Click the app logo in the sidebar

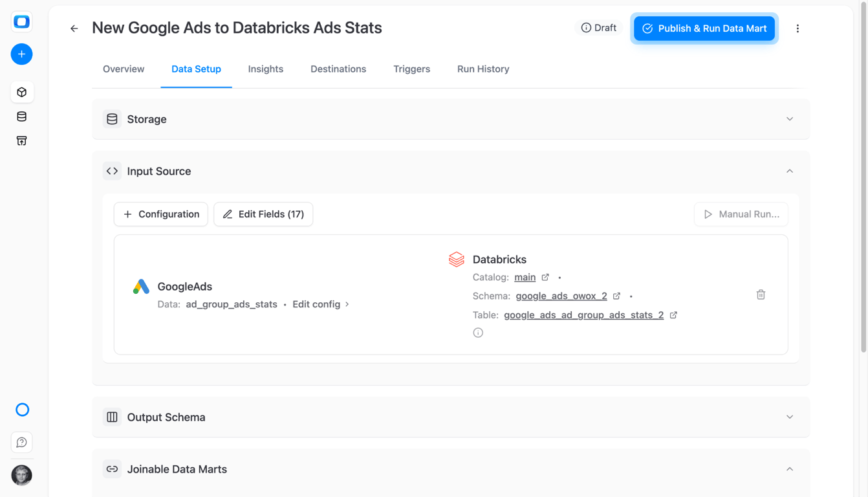[21, 22]
